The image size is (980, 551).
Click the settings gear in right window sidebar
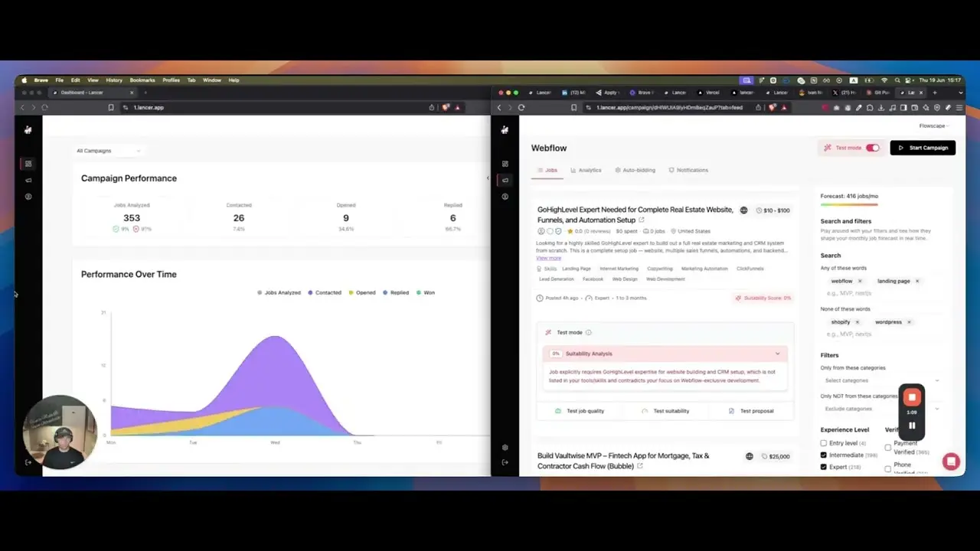click(505, 447)
